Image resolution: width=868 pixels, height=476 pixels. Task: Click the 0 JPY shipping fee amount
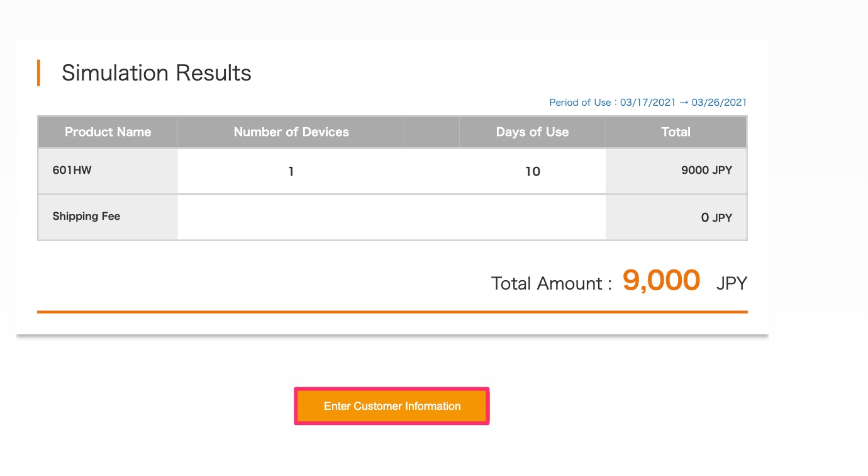(x=716, y=218)
